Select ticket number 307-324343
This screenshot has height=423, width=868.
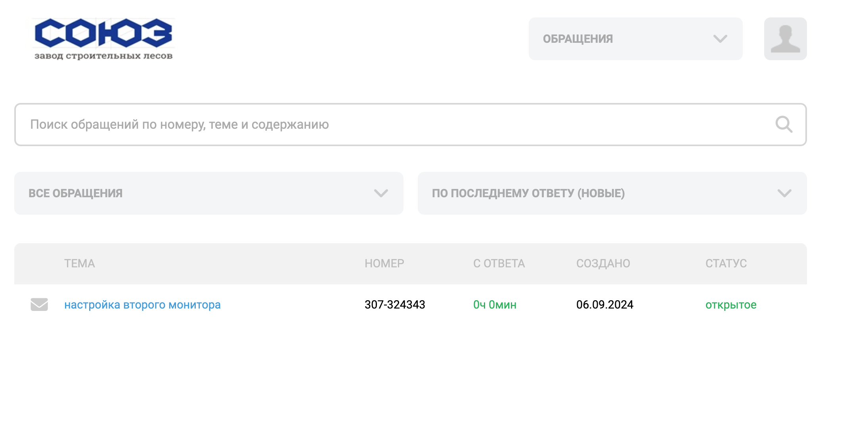point(395,305)
